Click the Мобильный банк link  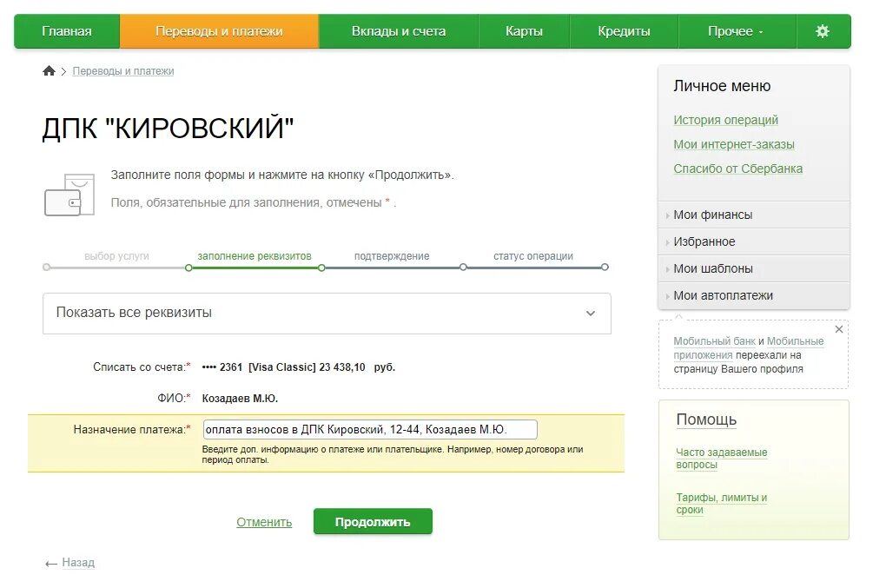coord(714,341)
